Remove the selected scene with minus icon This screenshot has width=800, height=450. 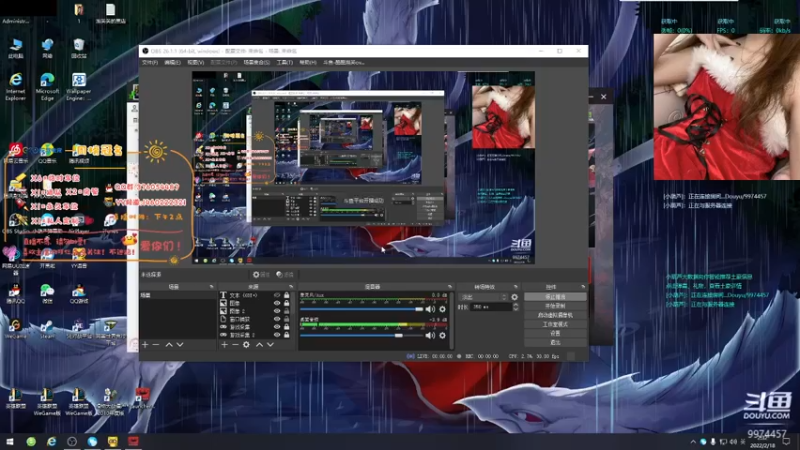156,345
